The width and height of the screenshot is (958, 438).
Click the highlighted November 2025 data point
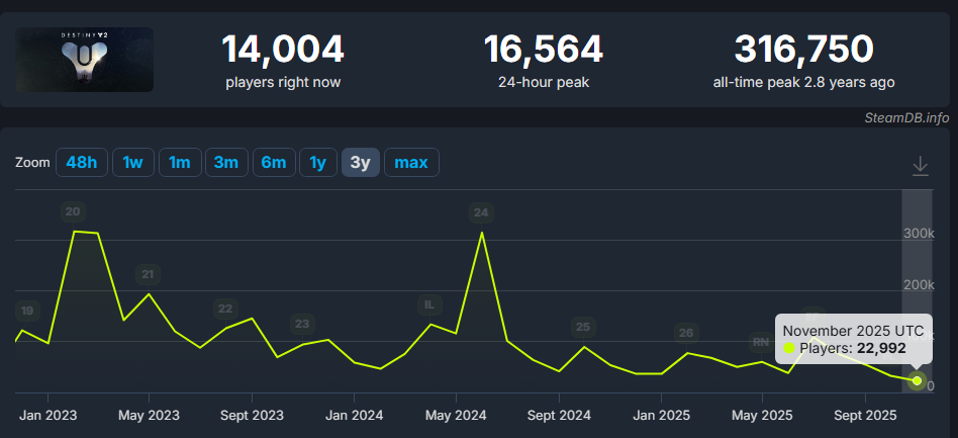point(917,380)
